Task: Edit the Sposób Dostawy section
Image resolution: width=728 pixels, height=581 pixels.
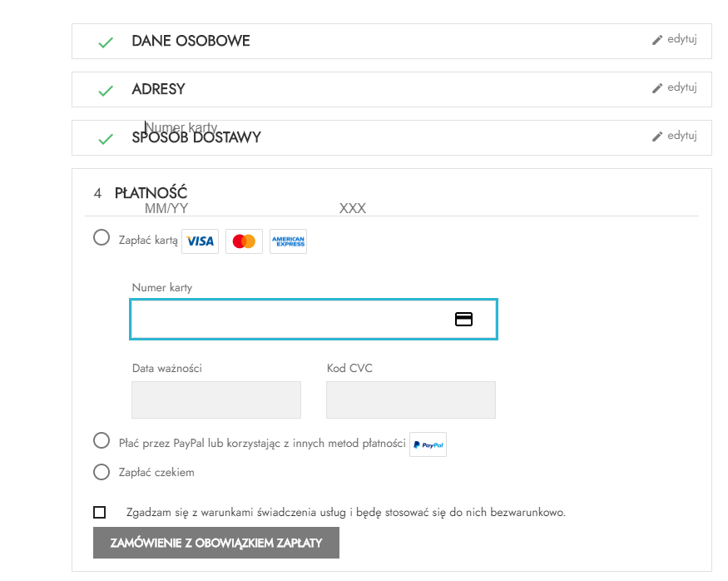Action: point(675,136)
